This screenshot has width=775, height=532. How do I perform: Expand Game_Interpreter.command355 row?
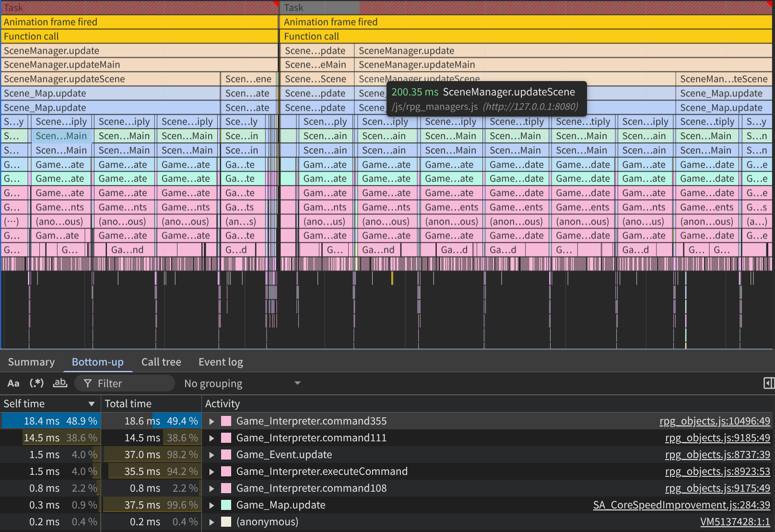[x=211, y=421]
